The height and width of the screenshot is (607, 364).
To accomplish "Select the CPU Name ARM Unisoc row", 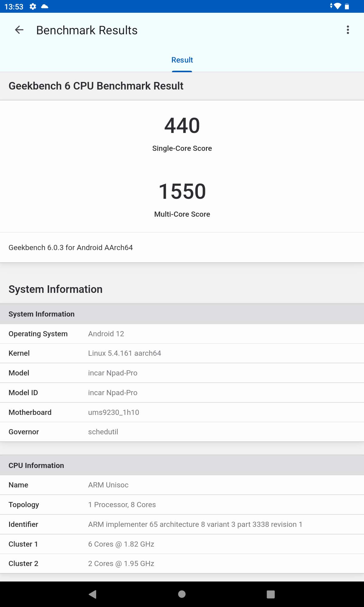I will 182,485.
